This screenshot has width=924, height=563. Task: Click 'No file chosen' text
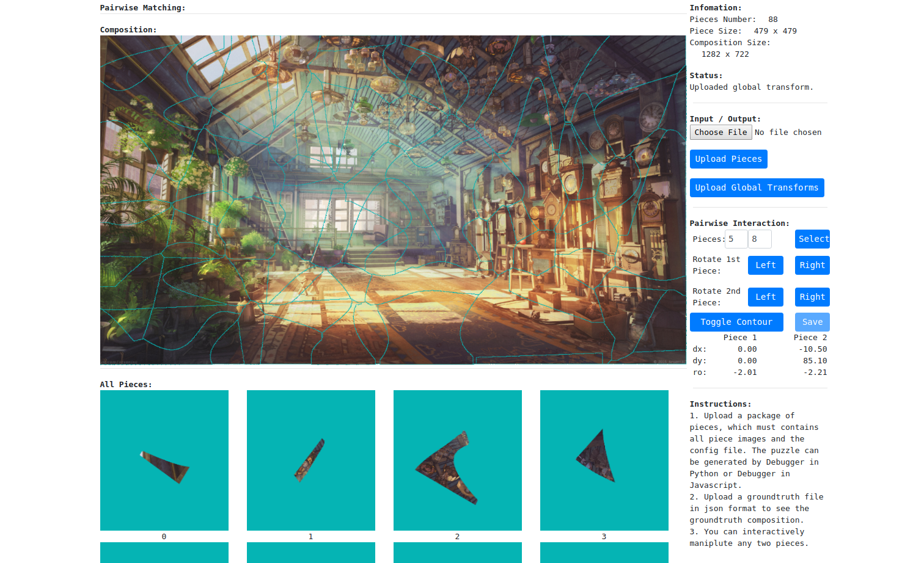[788, 133]
